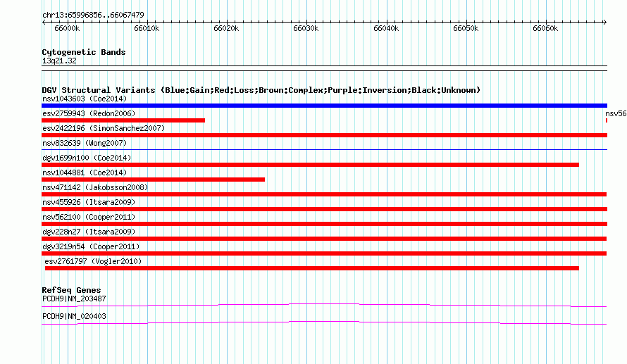Click the dgv3219n54 red loss bar
Screen dimensions: 627x364
(324, 253)
